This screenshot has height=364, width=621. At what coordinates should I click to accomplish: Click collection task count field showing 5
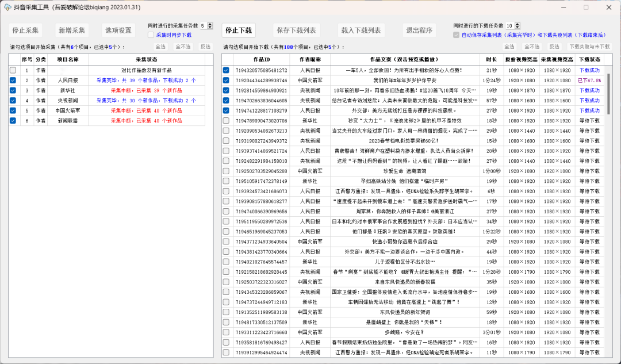pos(203,26)
